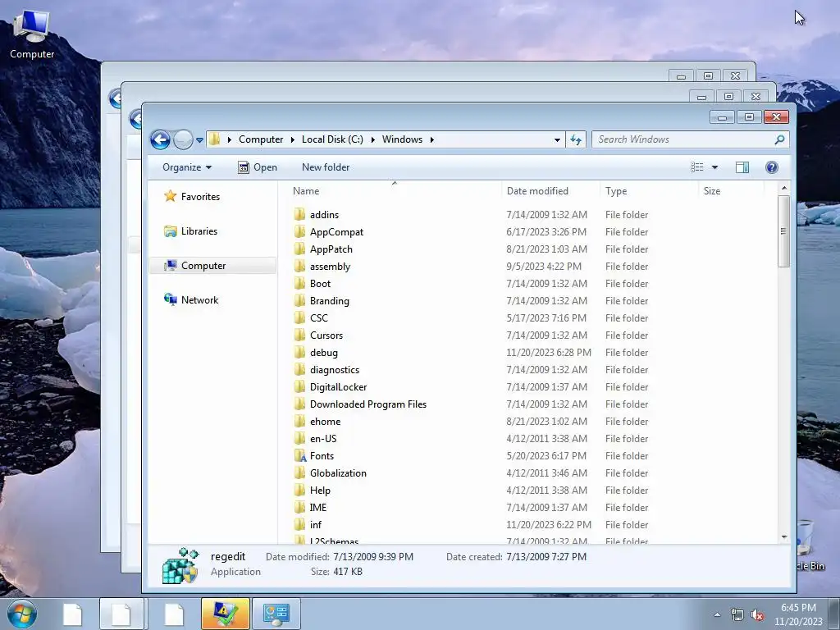Open the recent pages dropdown arrow

click(x=199, y=140)
